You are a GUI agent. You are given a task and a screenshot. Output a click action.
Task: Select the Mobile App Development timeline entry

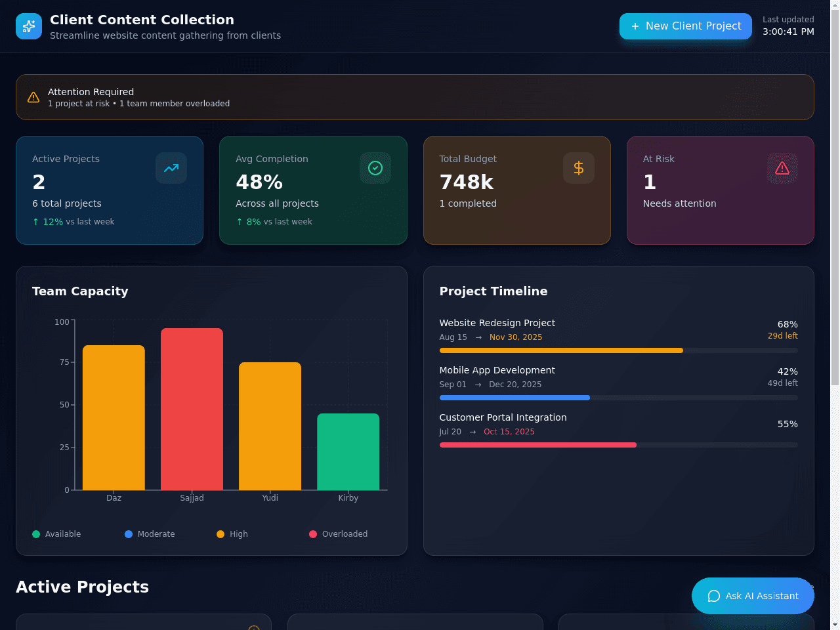tap(619, 383)
